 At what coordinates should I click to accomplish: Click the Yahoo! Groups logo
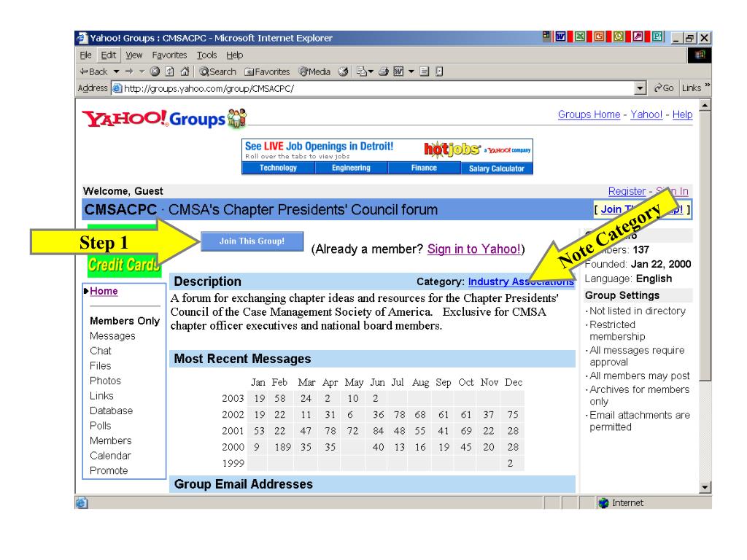(164, 118)
